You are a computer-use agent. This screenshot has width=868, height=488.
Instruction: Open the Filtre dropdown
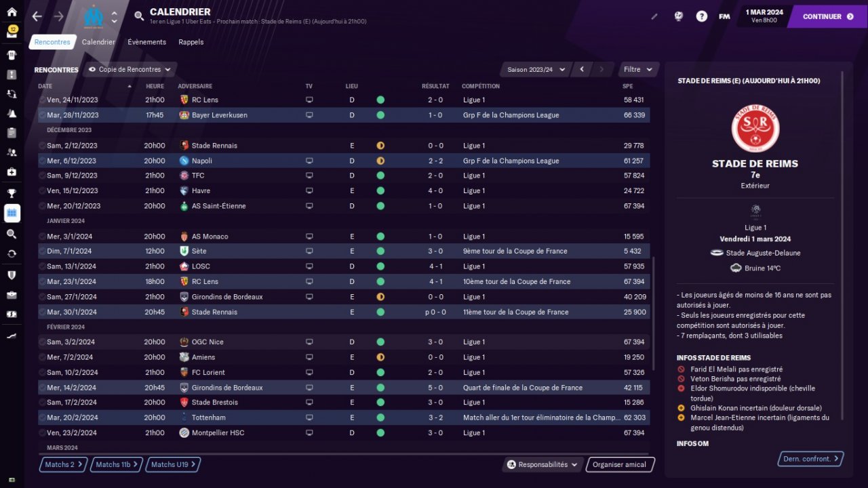pos(639,69)
